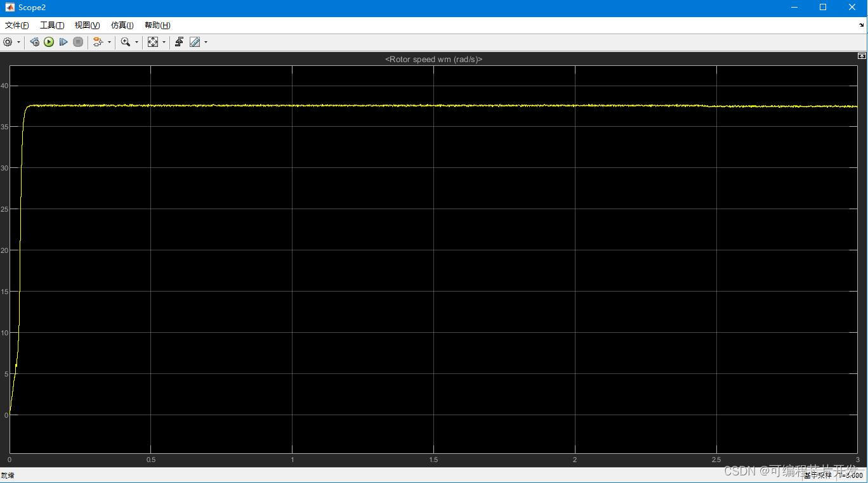The image size is (868, 483).
Task: Open the scope configuration properties gear
Action: [8, 42]
